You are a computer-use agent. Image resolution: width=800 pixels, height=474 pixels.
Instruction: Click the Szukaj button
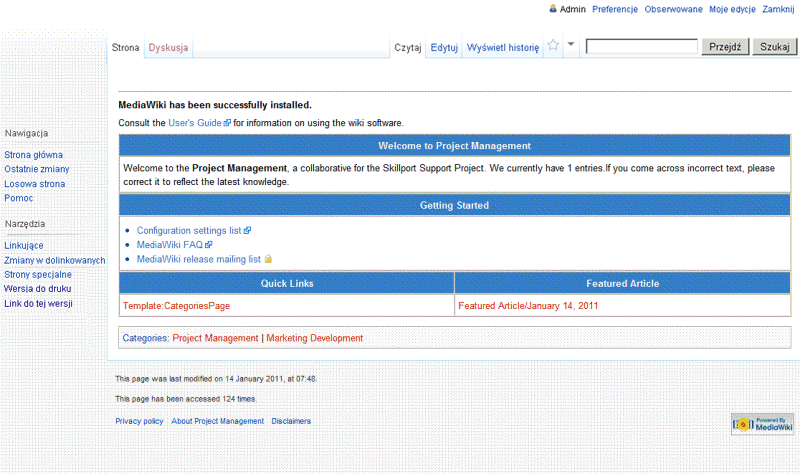coord(774,46)
